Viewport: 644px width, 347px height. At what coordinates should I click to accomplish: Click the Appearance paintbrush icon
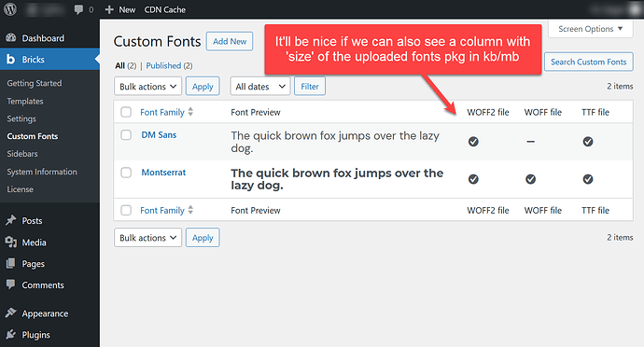pyautogui.click(x=11, y=312)
